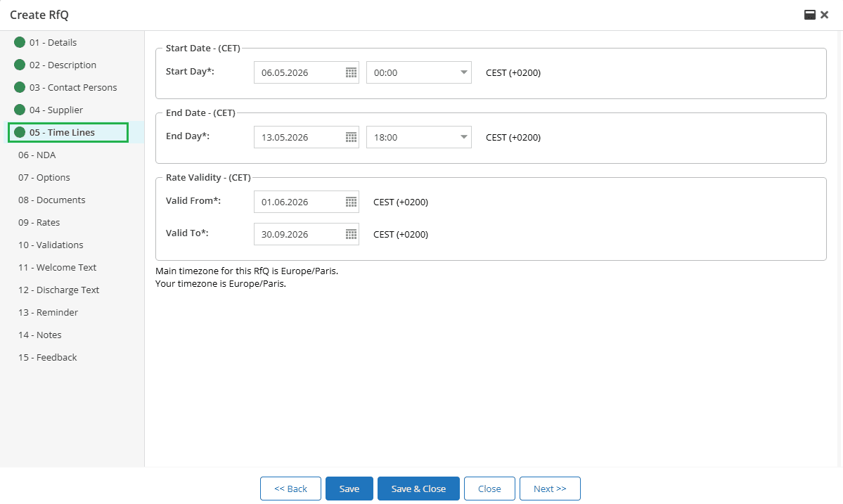Image resolution: width=843 pixels, height=504 pixels.
Task: Click green status dot of 05 - Time Lines
Action: point(20,132)
